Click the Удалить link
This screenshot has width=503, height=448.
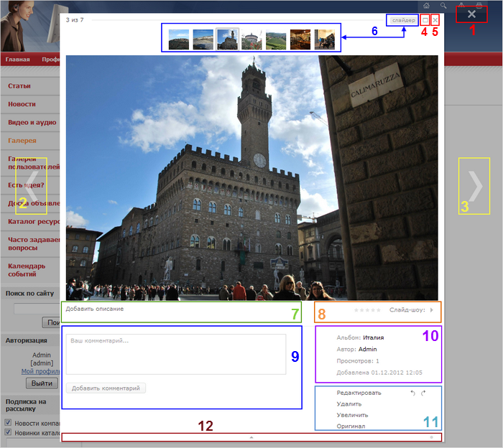(349, 404)
